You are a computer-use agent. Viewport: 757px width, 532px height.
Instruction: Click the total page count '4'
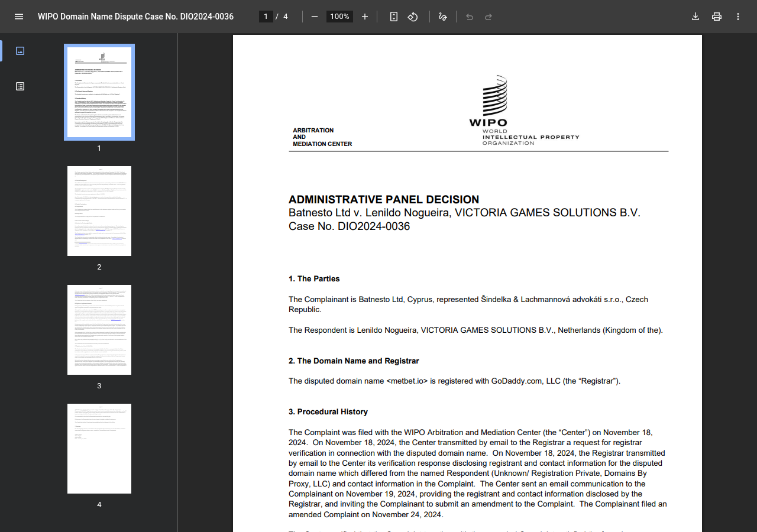pyautogui.click(x=286, y=17)
